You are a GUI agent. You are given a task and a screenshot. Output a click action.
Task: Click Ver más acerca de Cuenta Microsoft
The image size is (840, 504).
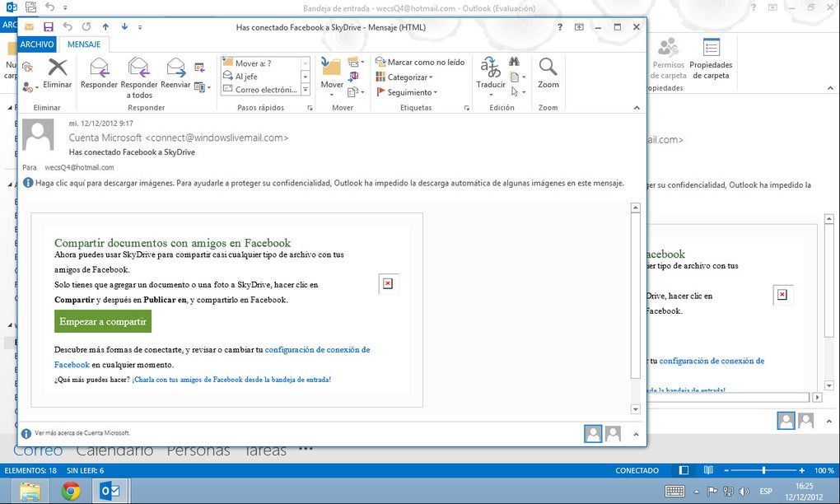[x=82, y=433]
